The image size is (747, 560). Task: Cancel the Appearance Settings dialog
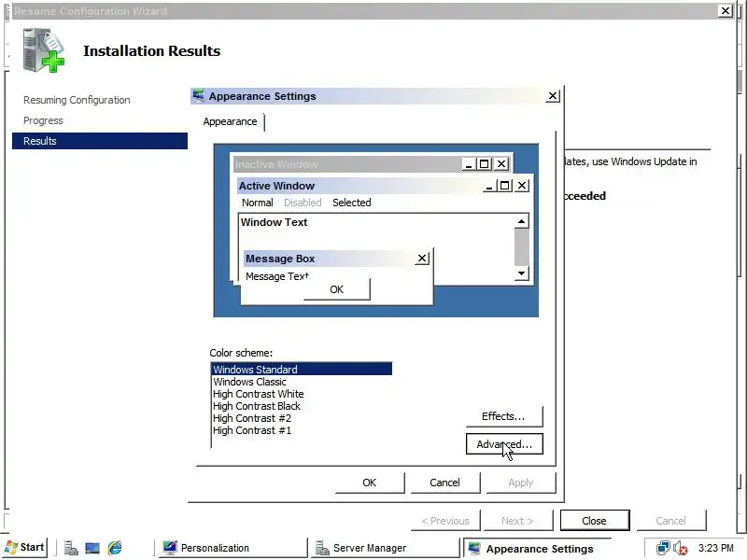[444, 483]
